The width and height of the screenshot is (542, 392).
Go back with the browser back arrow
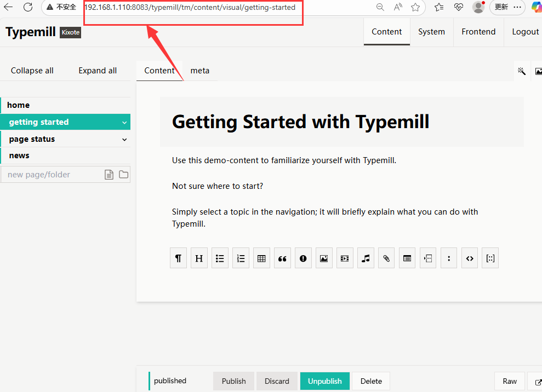pos(8,7)
